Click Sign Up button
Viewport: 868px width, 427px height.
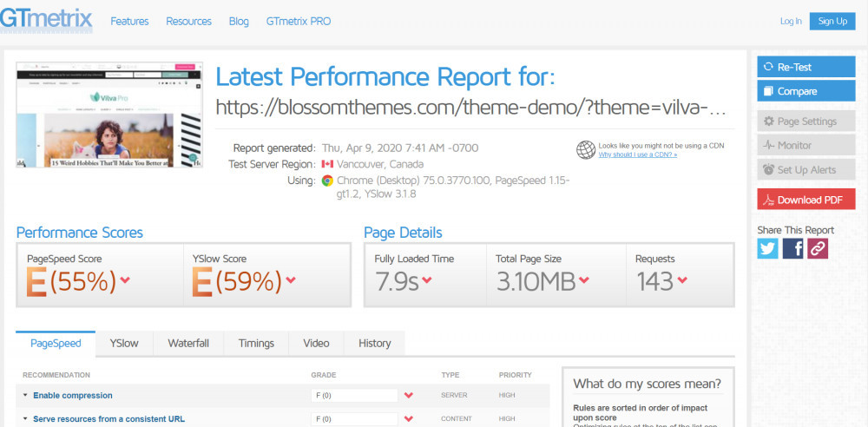coord(832,22)
